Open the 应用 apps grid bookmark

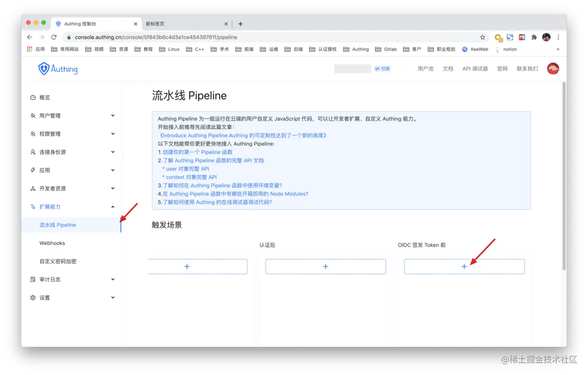[x=36, y=49]
